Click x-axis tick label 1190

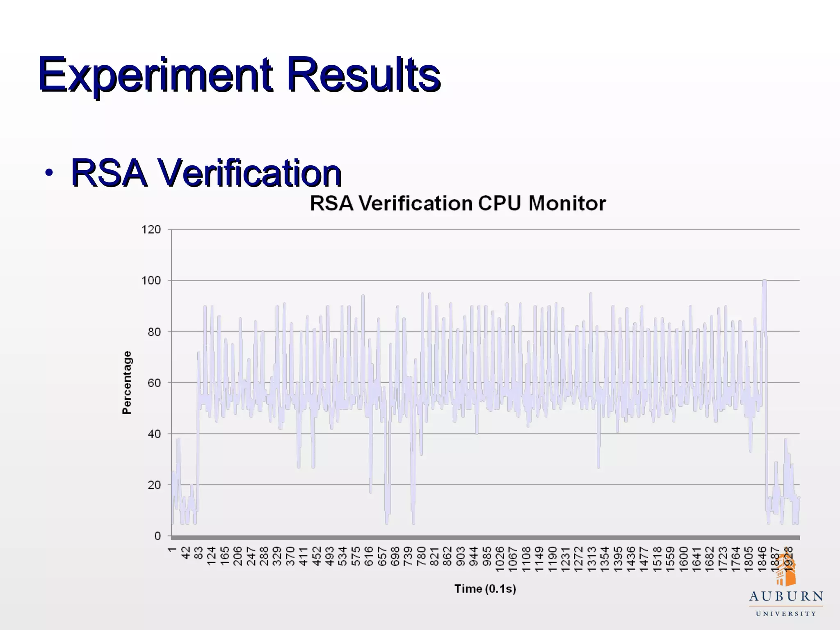pos(553,559)
